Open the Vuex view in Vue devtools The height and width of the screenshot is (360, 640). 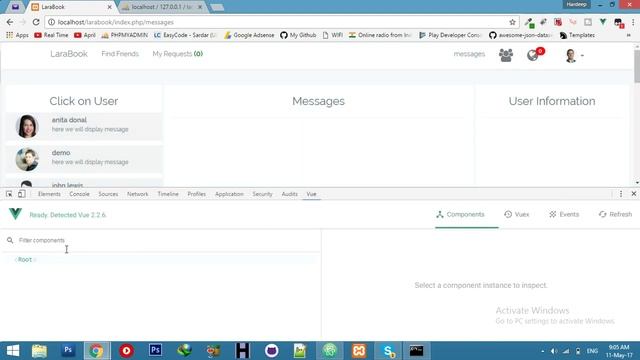tap(516, 214)
